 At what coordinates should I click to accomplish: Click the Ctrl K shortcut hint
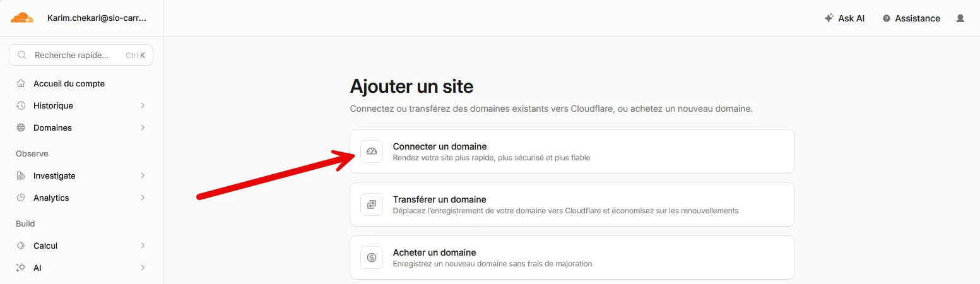click(x=135, y=56)
